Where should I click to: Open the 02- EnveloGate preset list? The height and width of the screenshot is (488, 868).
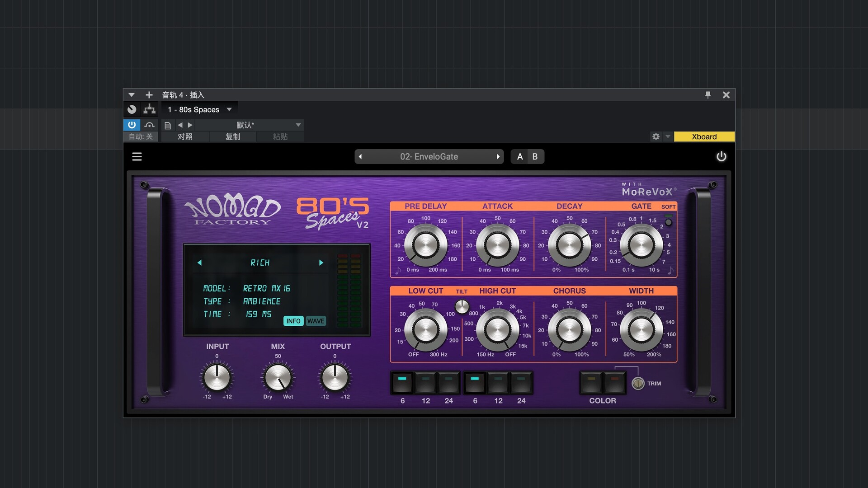click(429, 157)
